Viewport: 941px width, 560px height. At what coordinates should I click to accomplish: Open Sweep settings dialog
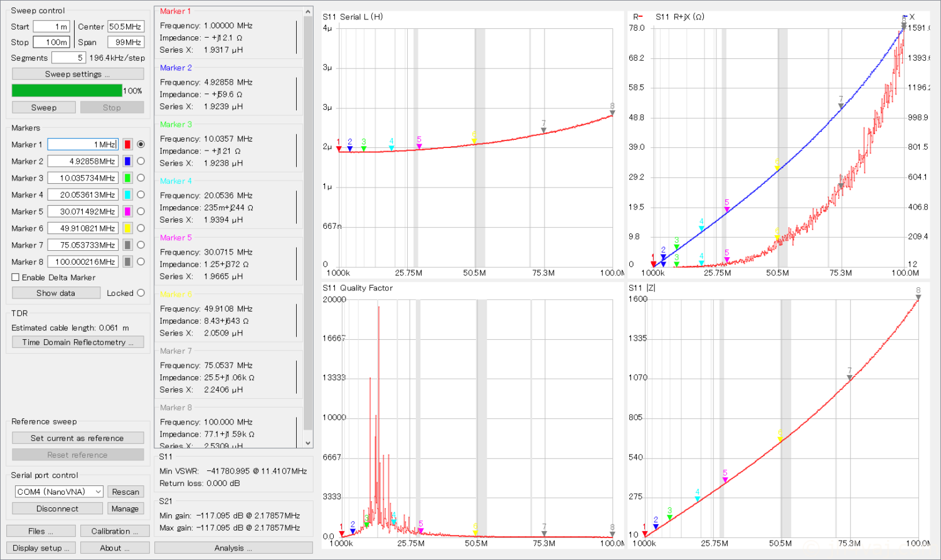(x=78, y=74)
